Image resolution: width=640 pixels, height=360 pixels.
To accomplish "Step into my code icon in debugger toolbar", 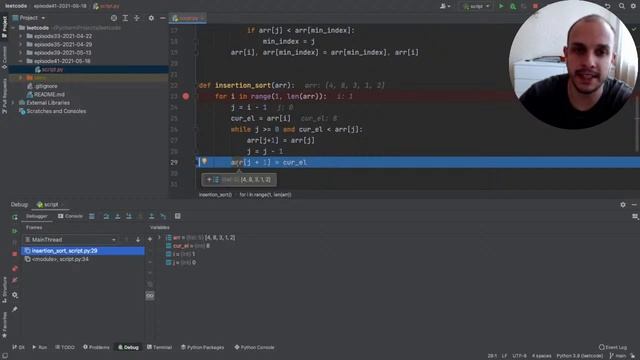I will tap(129, 216).
